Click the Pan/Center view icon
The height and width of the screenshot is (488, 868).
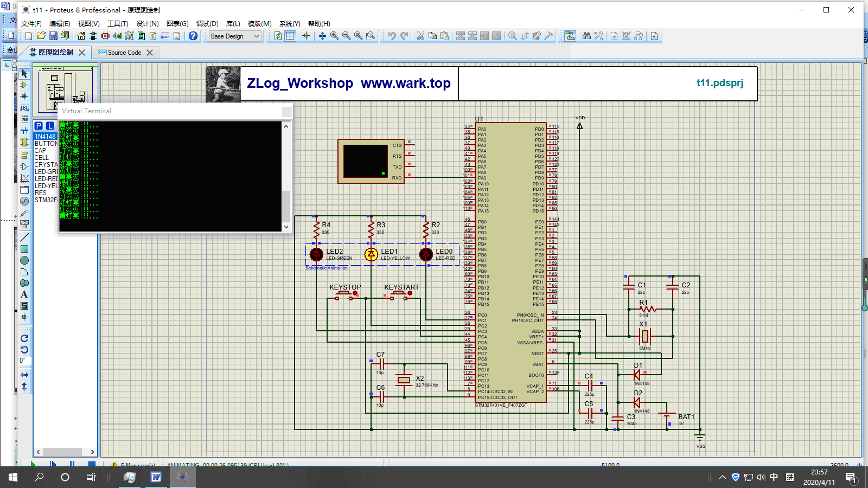(322, 36)
